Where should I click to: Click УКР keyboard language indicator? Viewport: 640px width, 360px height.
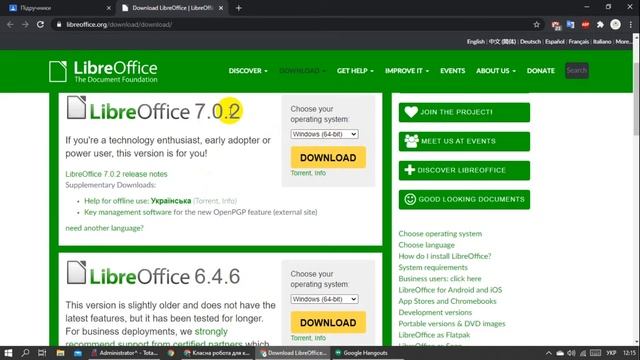[611, 353]
